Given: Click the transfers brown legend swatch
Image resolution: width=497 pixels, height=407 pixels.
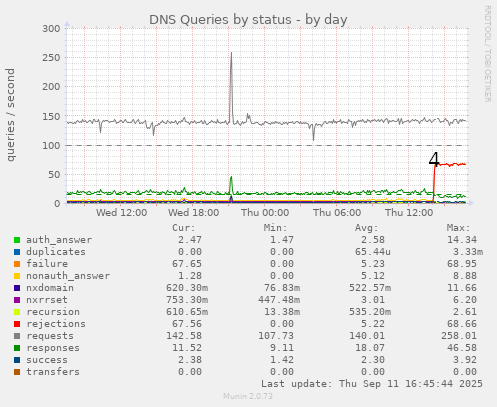Looking at the screenshot, I should point(17,372).
